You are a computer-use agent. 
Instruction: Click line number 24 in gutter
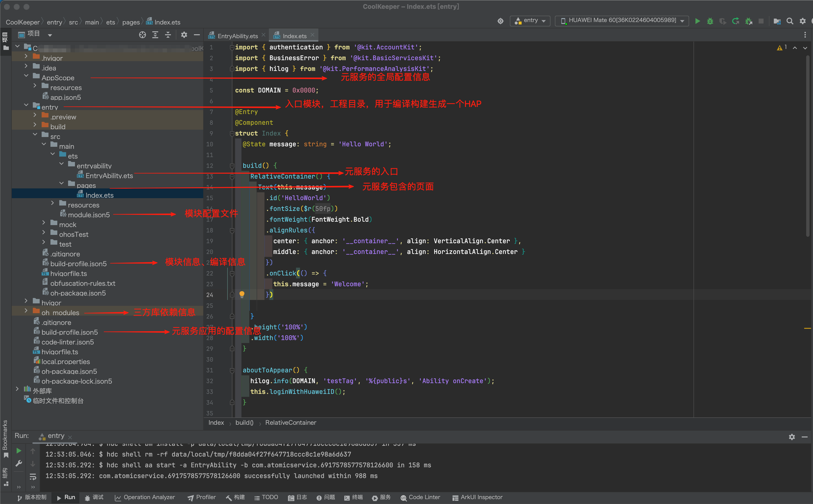pos(210,295)
